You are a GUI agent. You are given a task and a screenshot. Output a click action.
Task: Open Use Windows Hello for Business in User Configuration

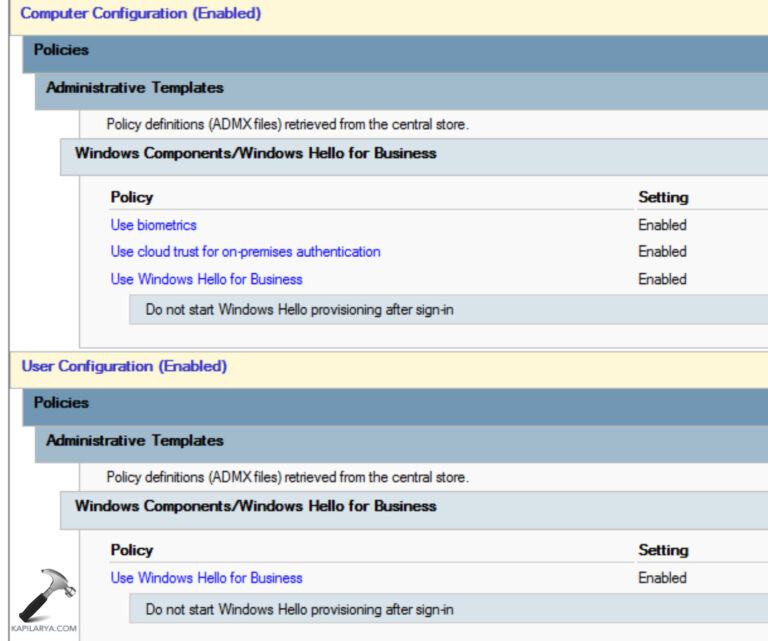[x=206, y=578]
